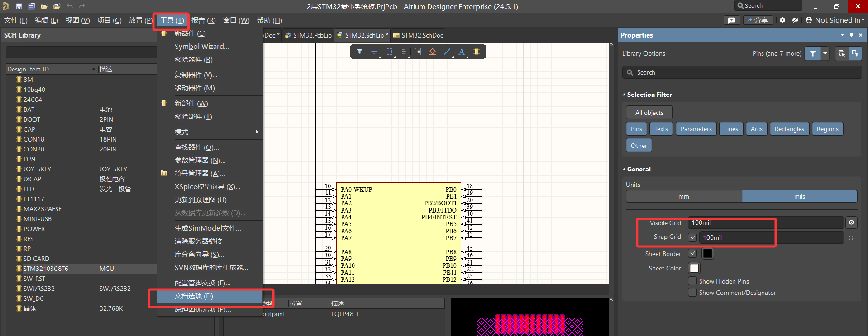868x336 pixels.
Task: Click the comment bubble icon
Action: 732,20
